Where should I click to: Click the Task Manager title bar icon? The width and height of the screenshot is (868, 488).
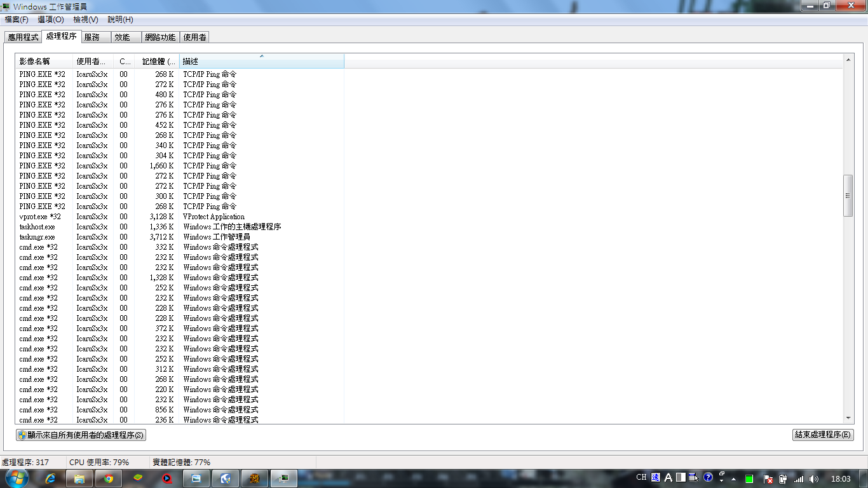pos(6,6)
